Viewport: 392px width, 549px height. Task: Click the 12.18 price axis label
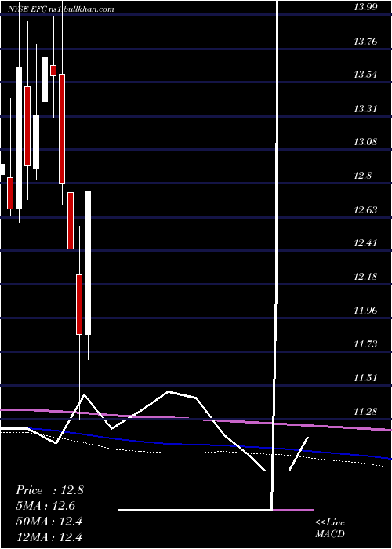(365, 277)
